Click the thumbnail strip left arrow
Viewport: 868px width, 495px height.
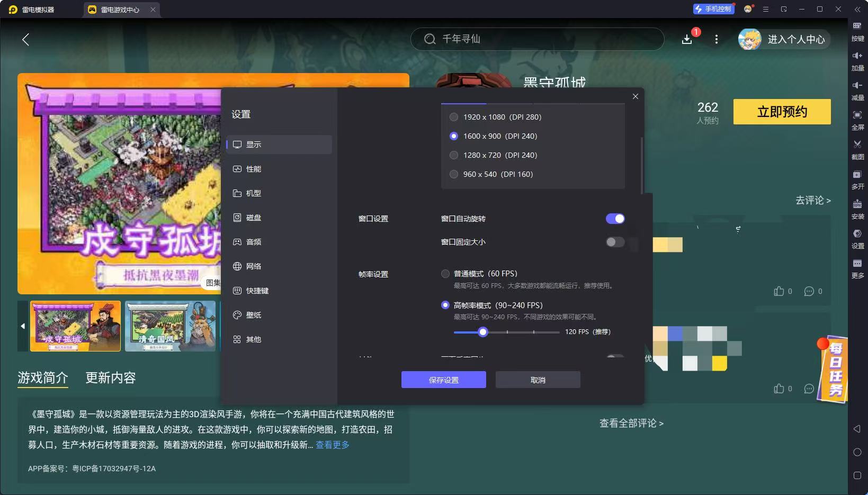click(23, 326)
